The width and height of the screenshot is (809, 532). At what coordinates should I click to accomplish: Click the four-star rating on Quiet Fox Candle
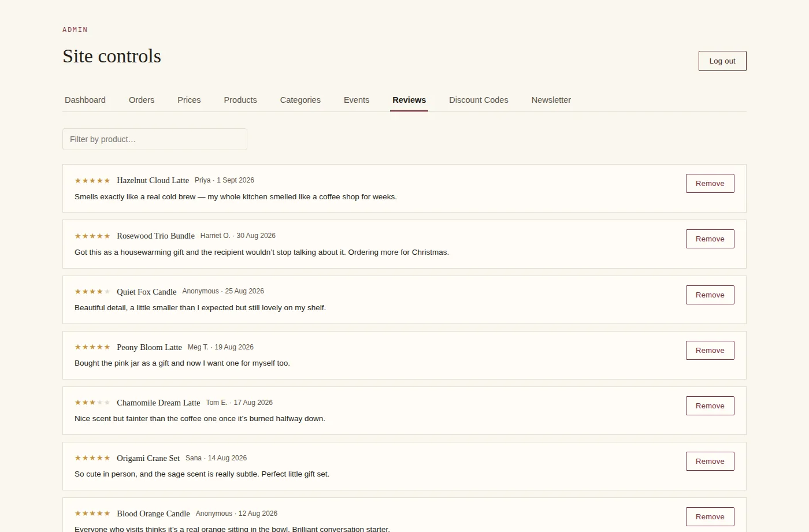pos(92,292)
